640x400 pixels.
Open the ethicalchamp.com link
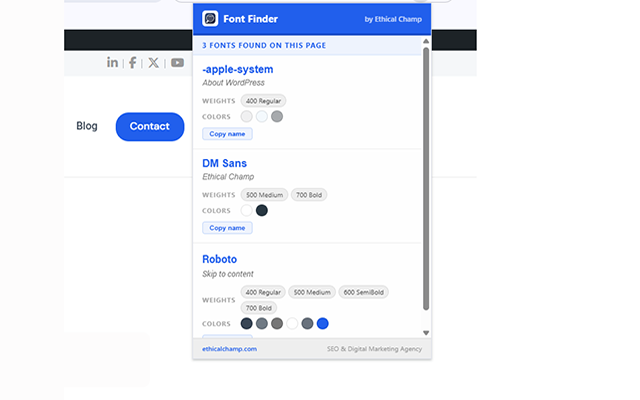(229, 349)
